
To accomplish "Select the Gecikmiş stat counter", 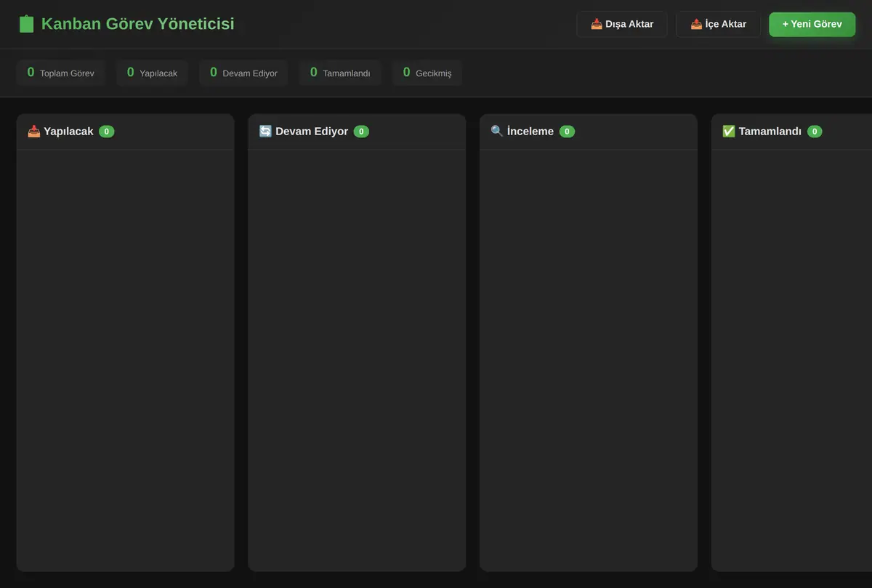I will (x=427, y=73).
